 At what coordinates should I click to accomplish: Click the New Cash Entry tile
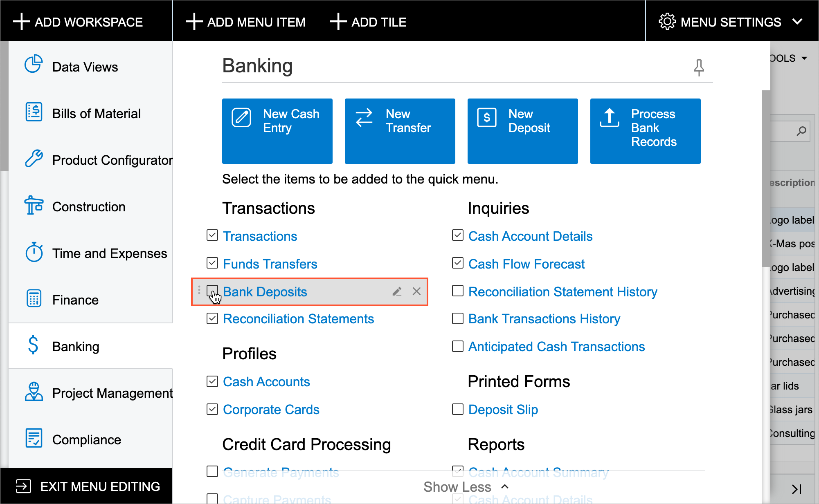(x=277, y=131)
